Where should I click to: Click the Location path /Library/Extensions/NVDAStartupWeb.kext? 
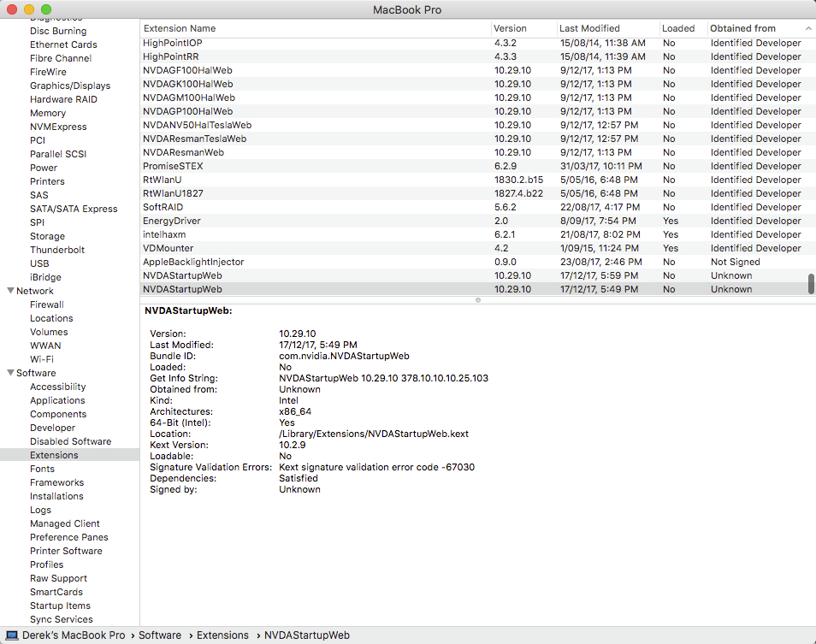(x=374, y=434)
